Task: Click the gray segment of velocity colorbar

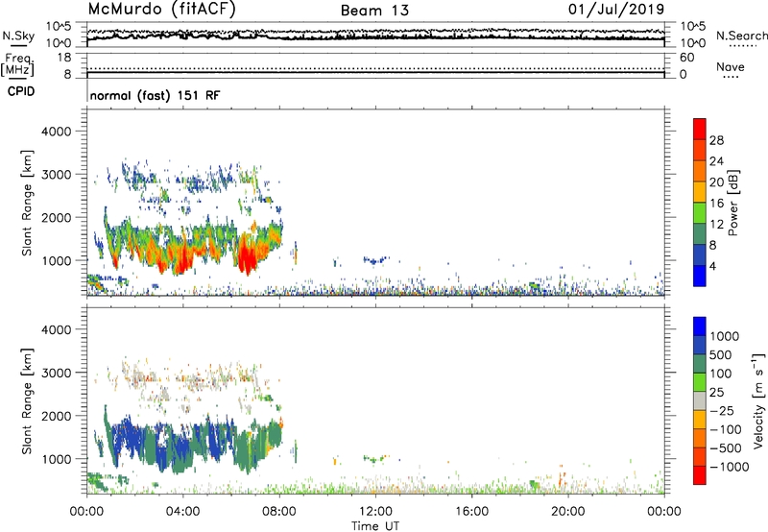Action: pyautogui.click(x=700, y=401)
